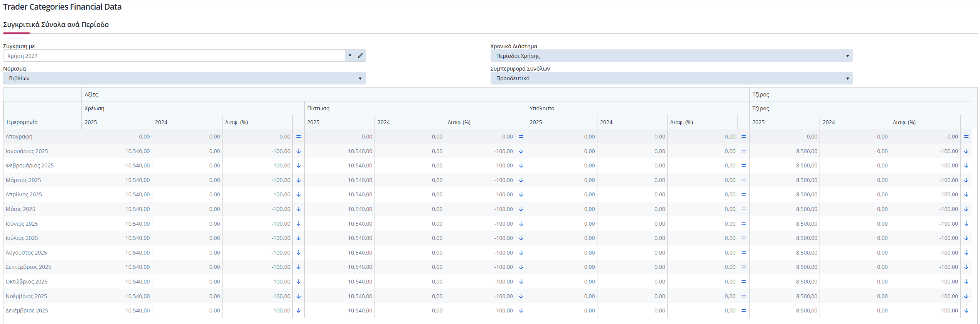Click Πίστωση 2025 value 10.540,00 for Οκτώβριος 2025
Screen dimensions: 980x324
(360, 282)
